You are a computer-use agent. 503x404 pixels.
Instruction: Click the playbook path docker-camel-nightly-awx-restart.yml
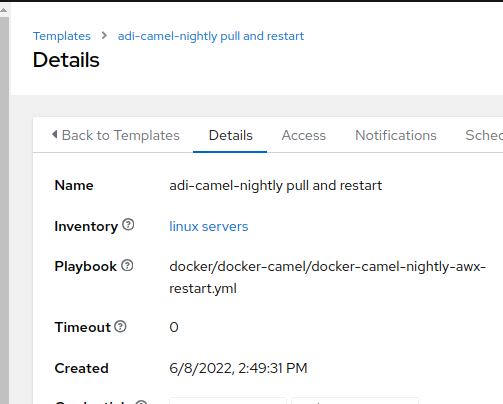pos(328,277)
